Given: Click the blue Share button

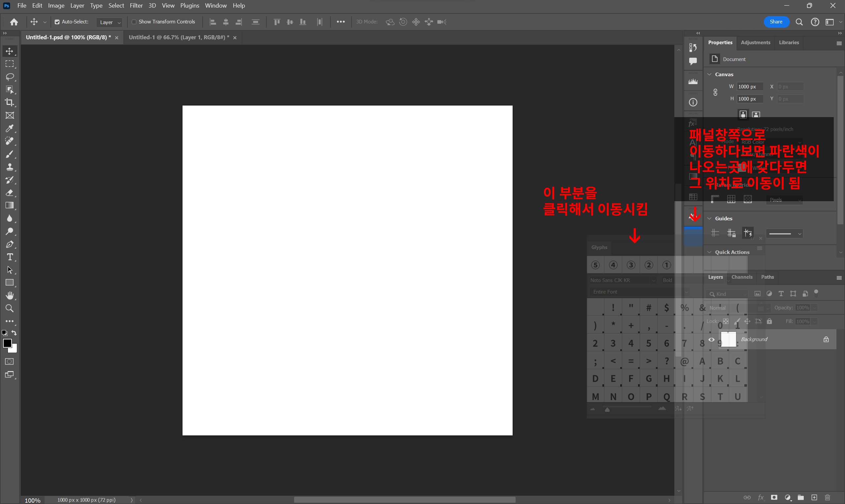Looking at the screenshot, I should tap(776, 22).
